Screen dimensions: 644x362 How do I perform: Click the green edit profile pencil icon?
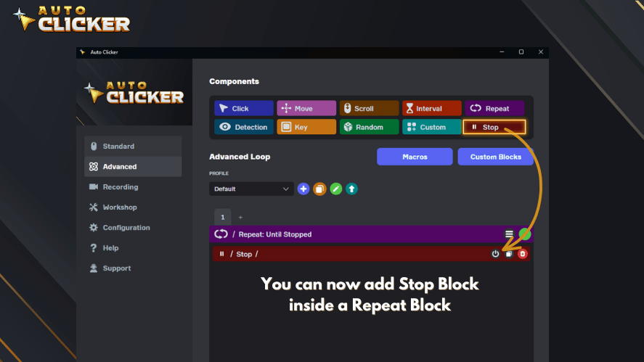(x=335, y=189)
